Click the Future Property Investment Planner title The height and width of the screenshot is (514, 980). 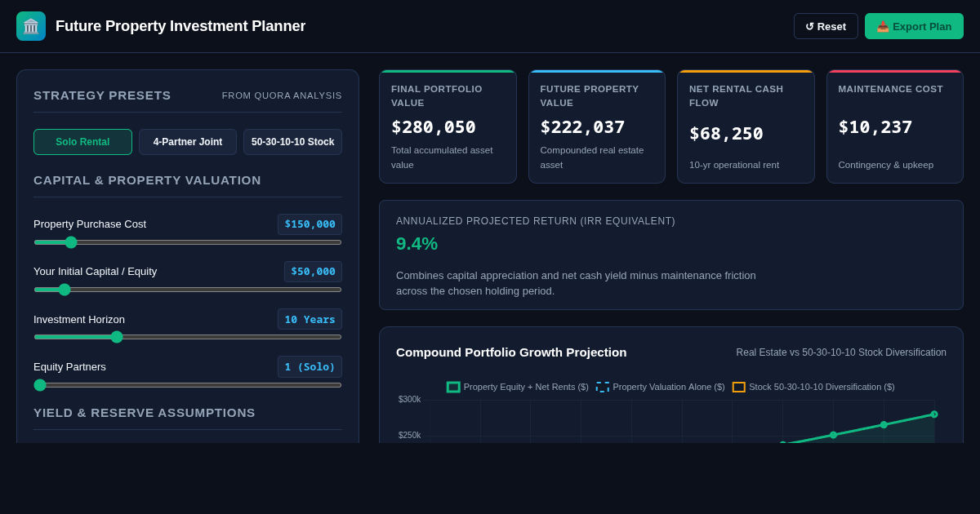click(180, 26)
